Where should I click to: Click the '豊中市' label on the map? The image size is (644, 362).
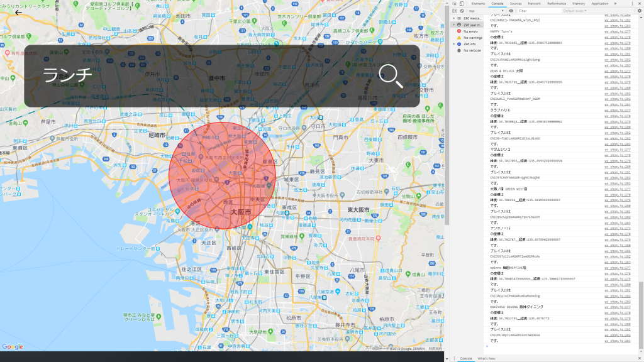[x=217, y=79]
